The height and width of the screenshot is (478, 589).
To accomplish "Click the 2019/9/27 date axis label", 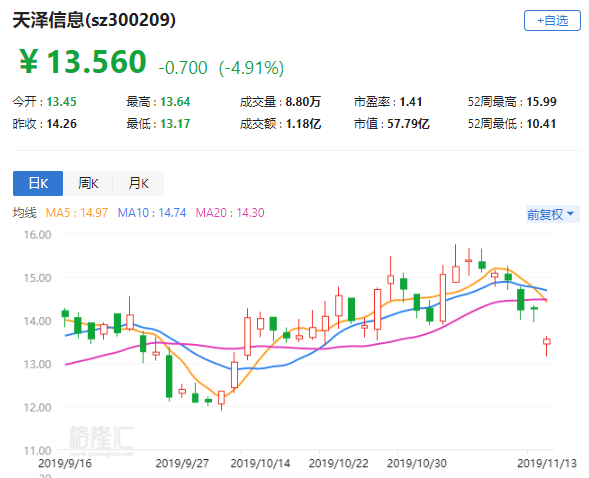I will (182, 463).
